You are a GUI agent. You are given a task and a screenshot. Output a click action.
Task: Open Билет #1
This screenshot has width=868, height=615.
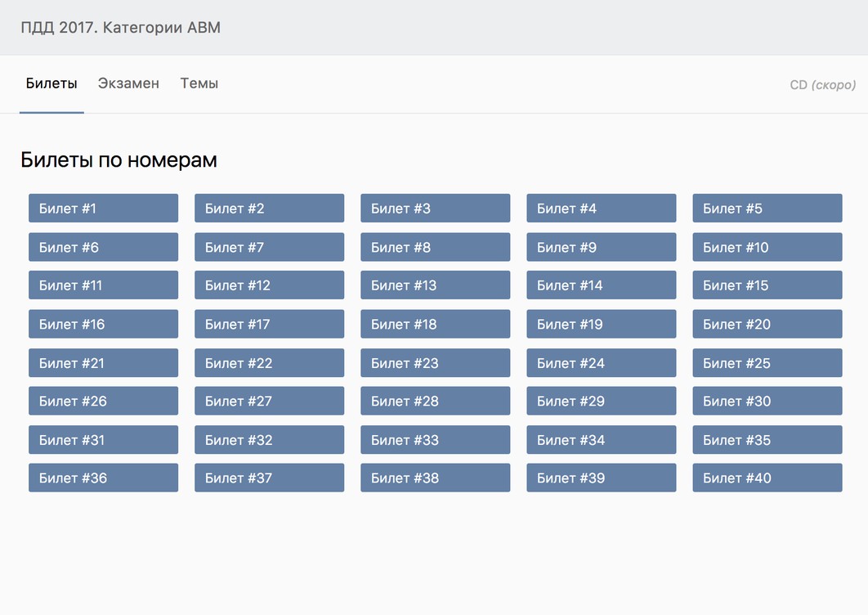[103, 209]
